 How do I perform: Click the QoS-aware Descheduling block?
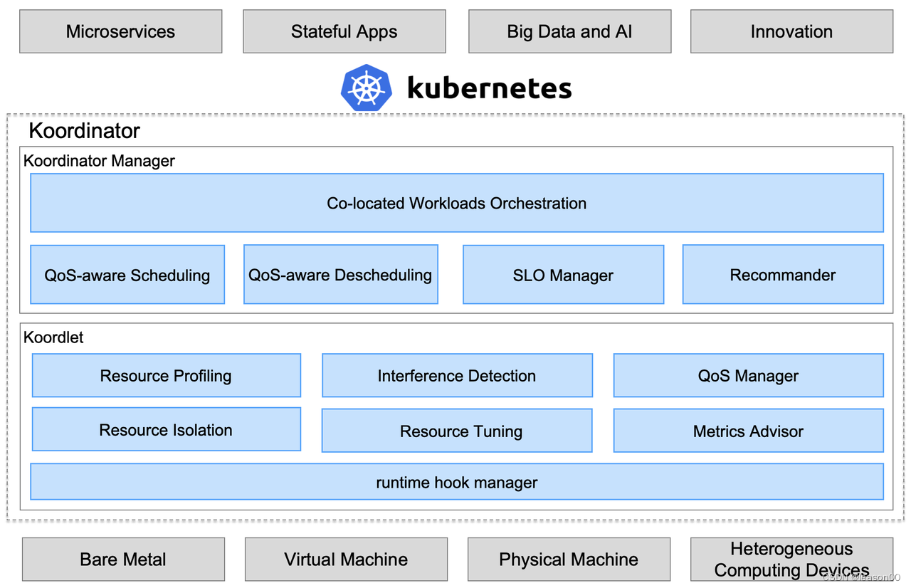(x=341, y=275)
